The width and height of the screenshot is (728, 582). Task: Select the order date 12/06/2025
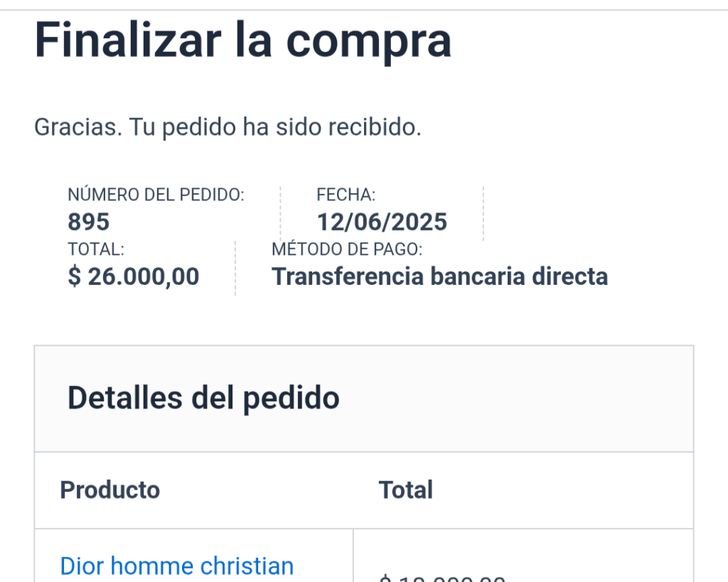click(382, 222)
